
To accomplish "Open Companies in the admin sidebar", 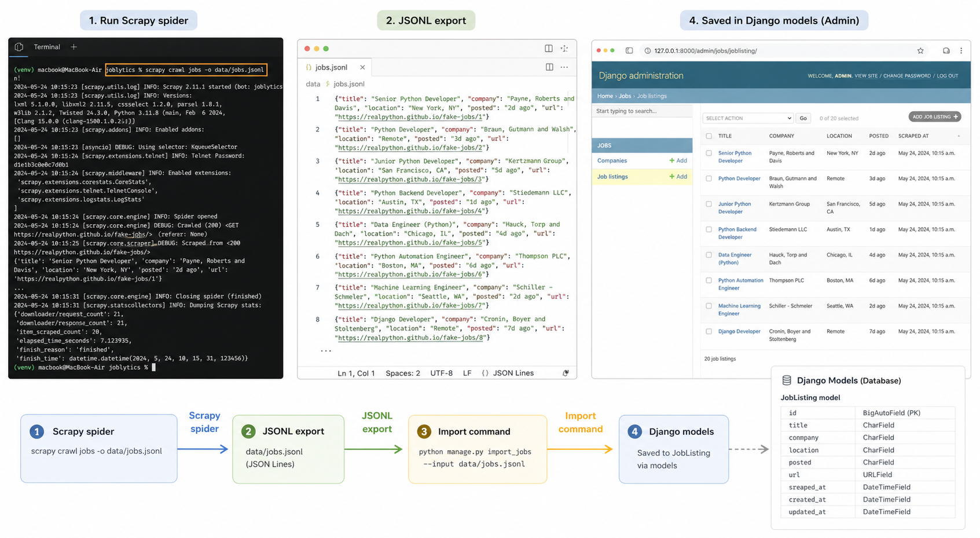I will point(612,160).
